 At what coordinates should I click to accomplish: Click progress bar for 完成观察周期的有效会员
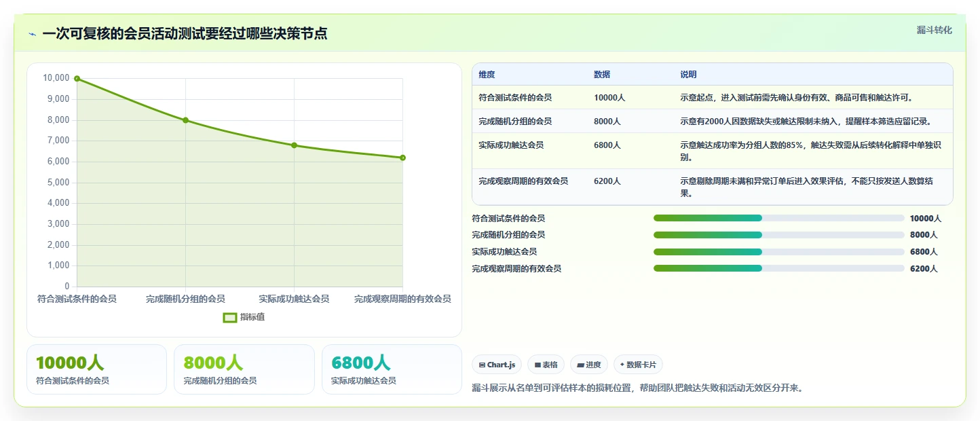tap(779, 268)
